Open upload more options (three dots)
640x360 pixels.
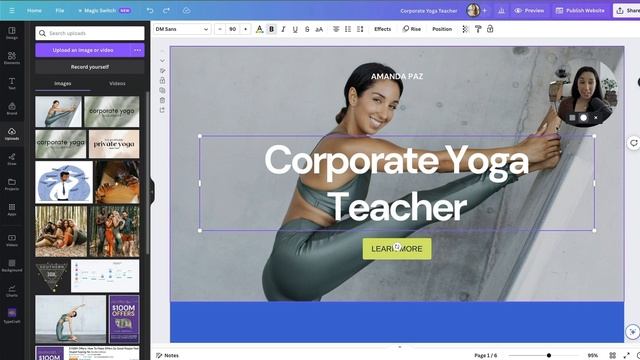click(138, 50)
